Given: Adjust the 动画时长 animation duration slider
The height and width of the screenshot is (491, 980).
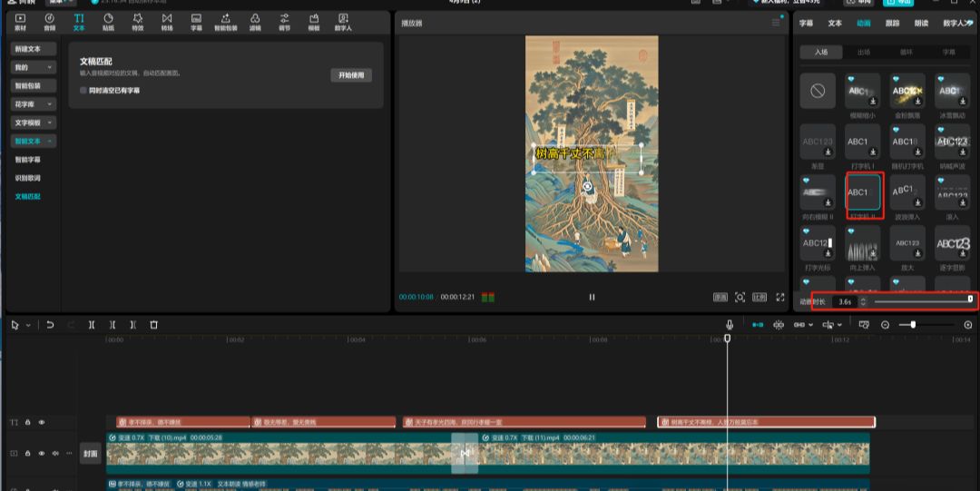Looking at the screenshot, I should coord(923,301).
